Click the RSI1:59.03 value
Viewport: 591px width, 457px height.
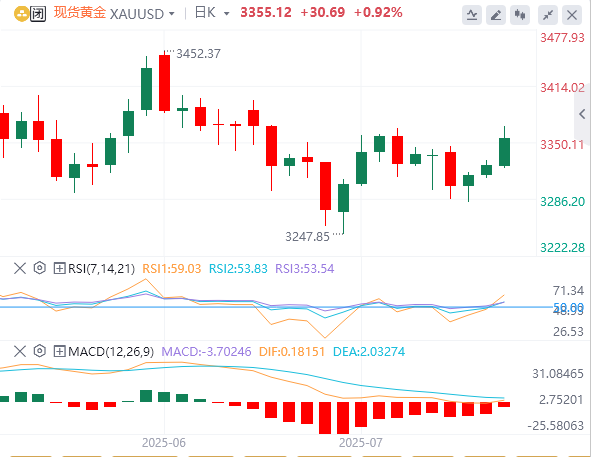171,269
